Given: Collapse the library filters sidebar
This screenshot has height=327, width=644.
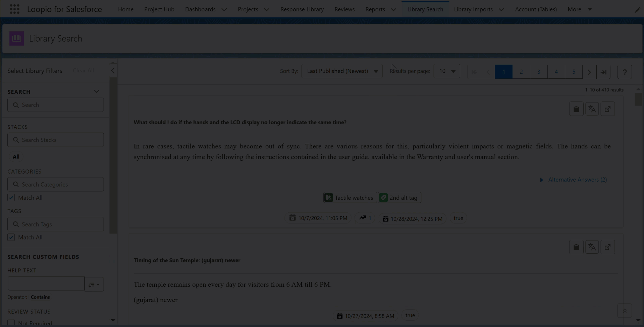Looking at the screenshot, I should (x=113, y=71).
